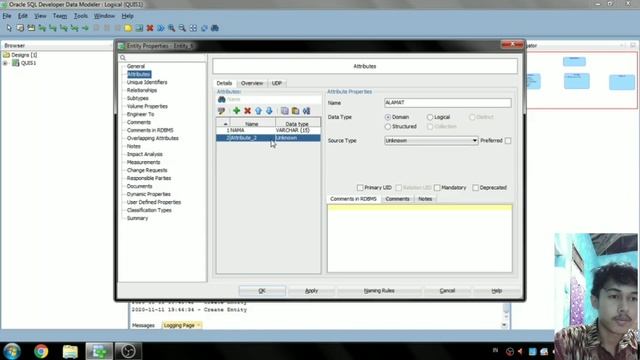Switch to the Overview tab
The height and width of the screenshot is (360, 640).
[x=252, y=83]
